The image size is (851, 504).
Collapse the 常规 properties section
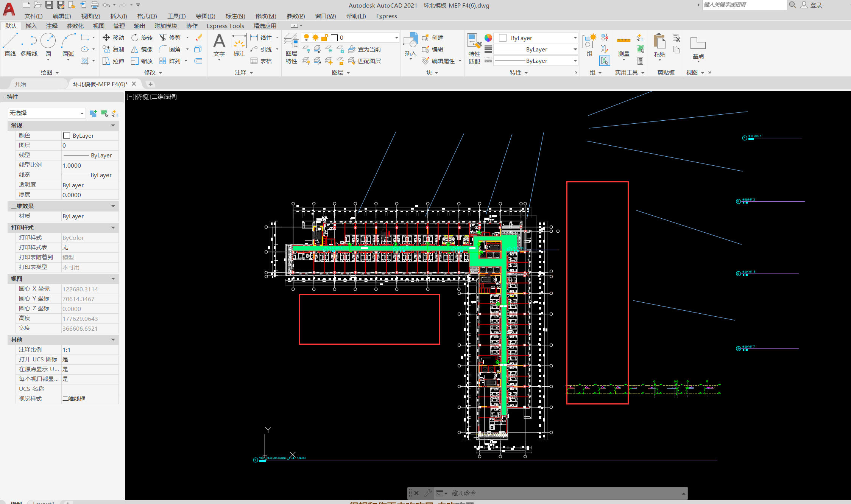click(x=113, y=126)
